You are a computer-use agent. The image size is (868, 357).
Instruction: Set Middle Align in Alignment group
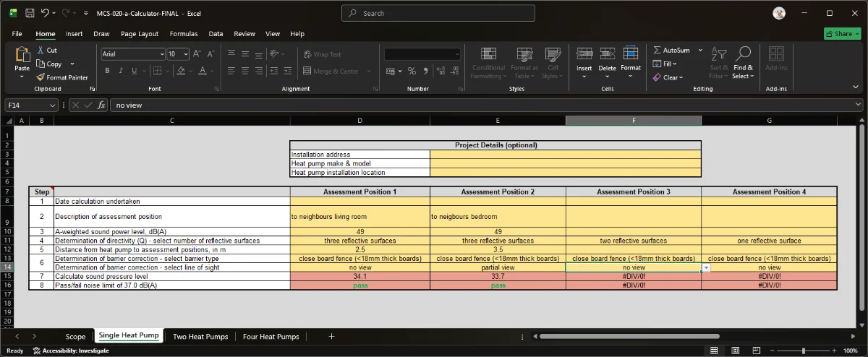247,54
